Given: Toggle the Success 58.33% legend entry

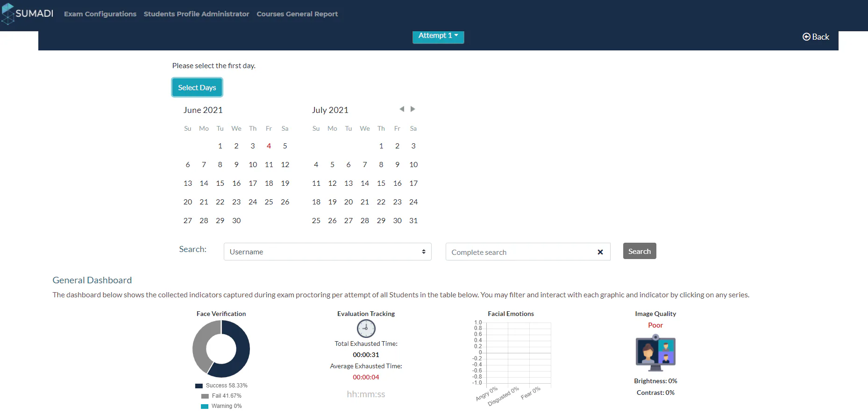Looking at the screenshot, I should click(x=221, y=386).
